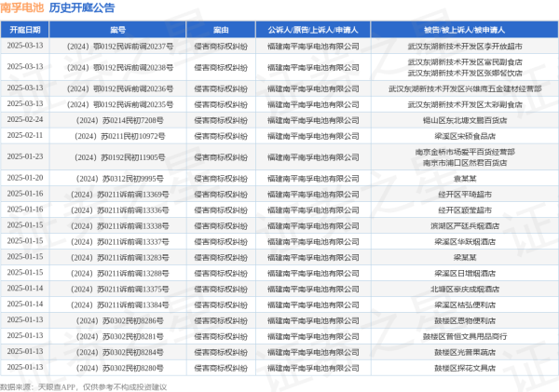The width and height of the screenshot is (559, 392).
Task: Click the 南孚电池 title text
Action: 22,7
